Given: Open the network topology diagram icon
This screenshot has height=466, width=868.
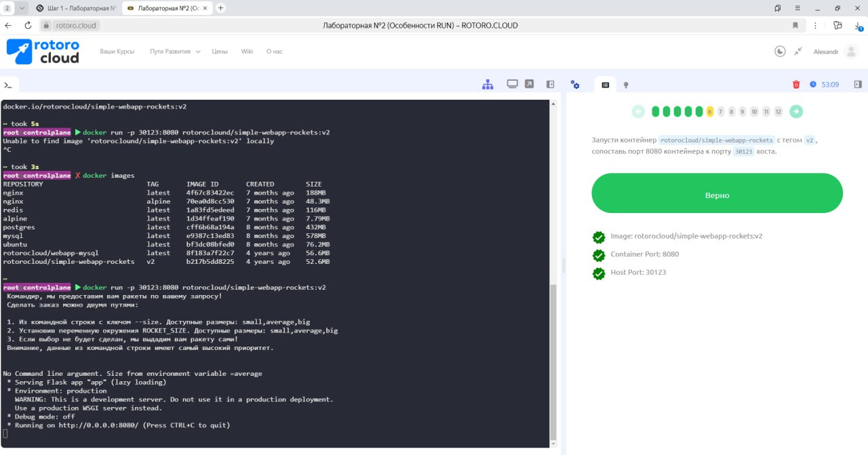Looking at the screenshot, I should [488, 85].
